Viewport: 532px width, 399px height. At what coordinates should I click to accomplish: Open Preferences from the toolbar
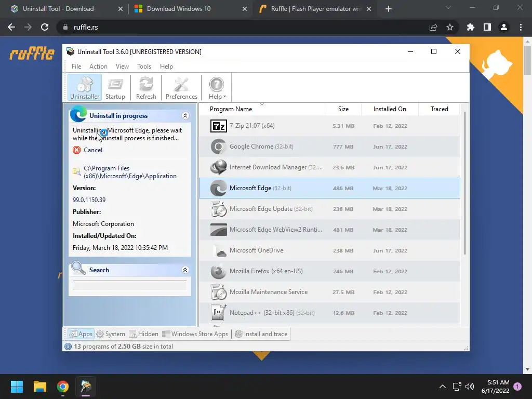point(181,88)
